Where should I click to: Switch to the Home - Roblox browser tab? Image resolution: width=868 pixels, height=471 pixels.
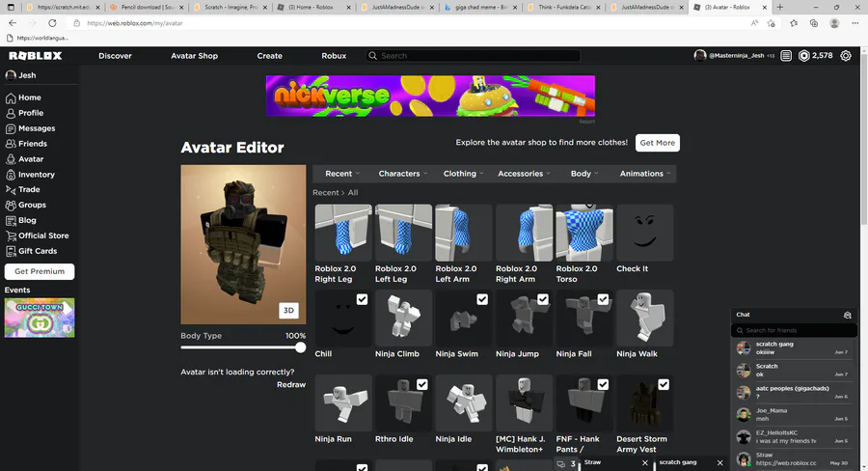pos(313,7)
